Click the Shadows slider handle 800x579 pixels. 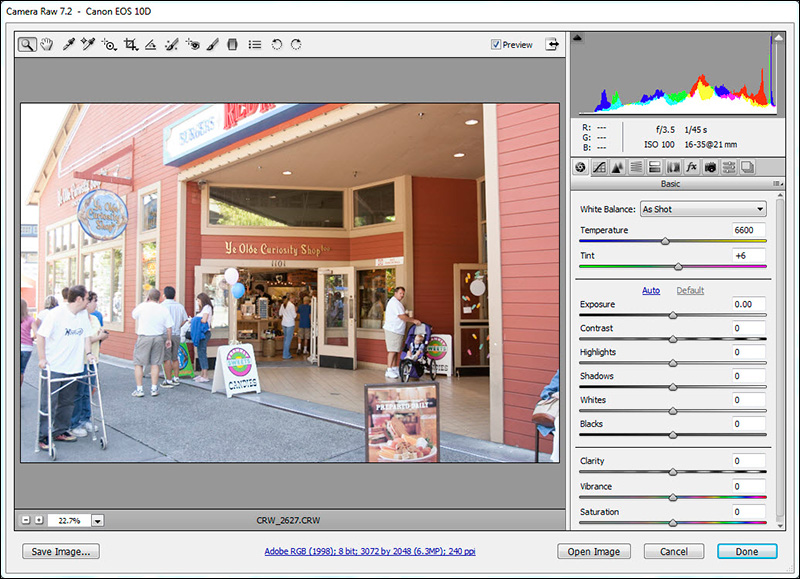pos(673,387)
